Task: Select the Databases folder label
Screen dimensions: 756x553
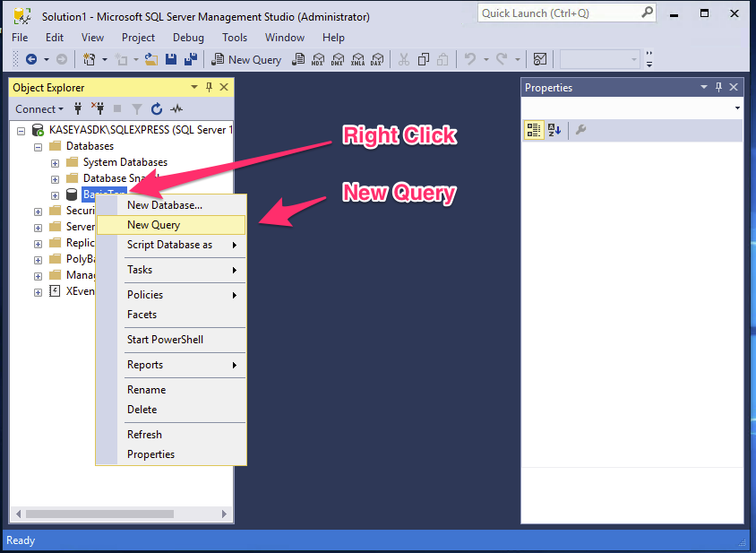Action: click(90, 146)
